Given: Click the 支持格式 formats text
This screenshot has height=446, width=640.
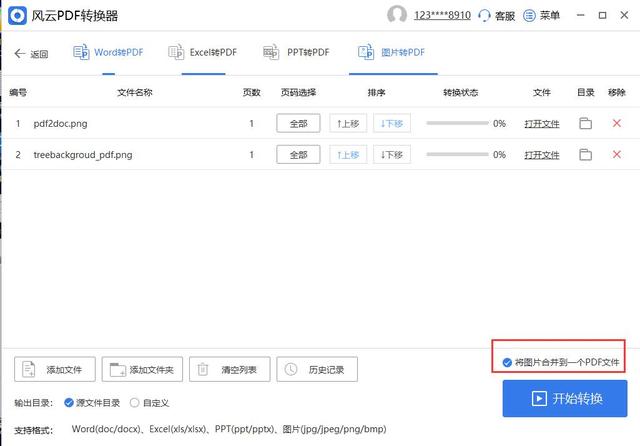Looking at the screenshot, I should (x=229, y=429).
